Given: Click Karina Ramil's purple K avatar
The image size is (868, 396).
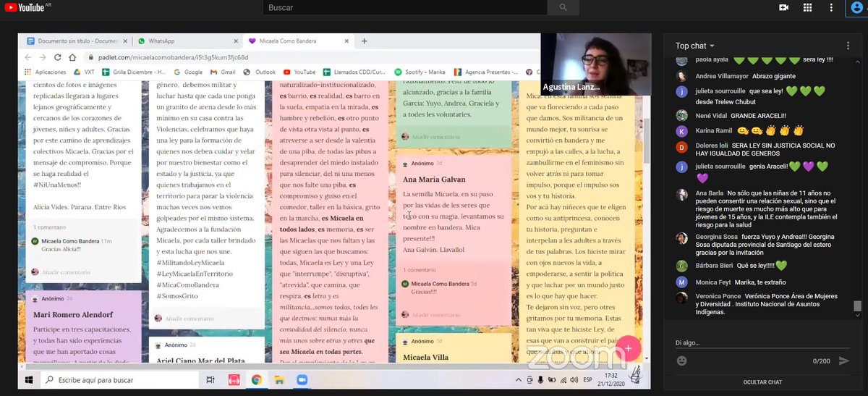Looking at the screenshot, I should point(681,131).
